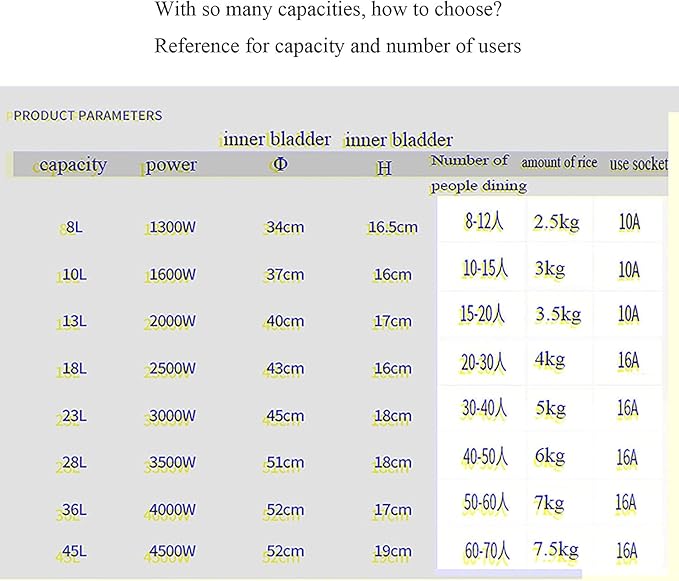Select the capacity column header
The image size is (679, 581).
tap(73, 165)
